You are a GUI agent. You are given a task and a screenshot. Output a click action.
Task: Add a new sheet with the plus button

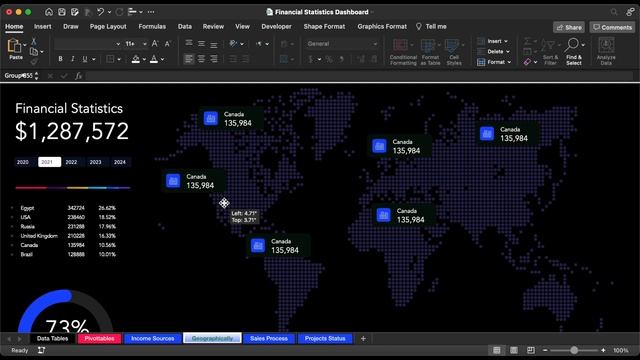(363, 338)
